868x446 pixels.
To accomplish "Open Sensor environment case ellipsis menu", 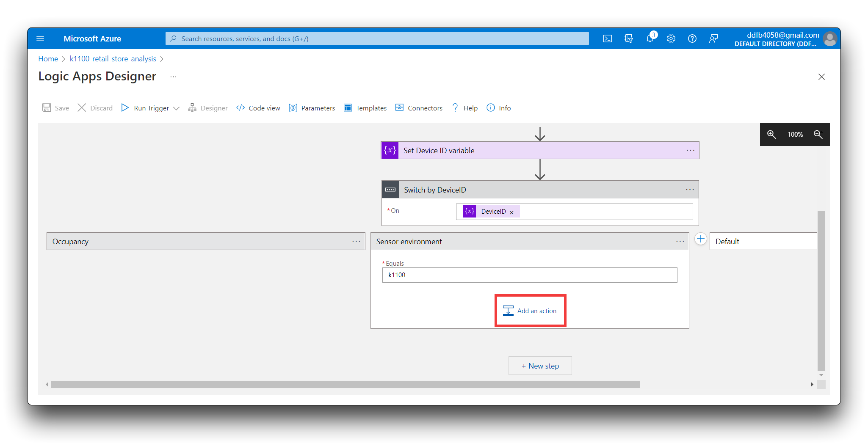I will click(680, 241).
